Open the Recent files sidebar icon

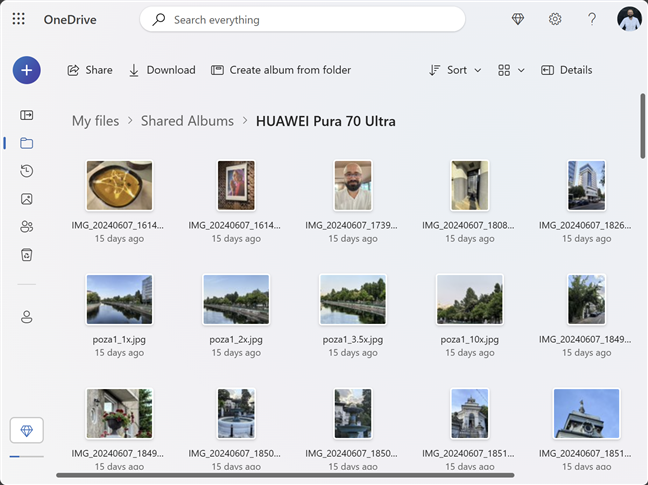[27, 171]
